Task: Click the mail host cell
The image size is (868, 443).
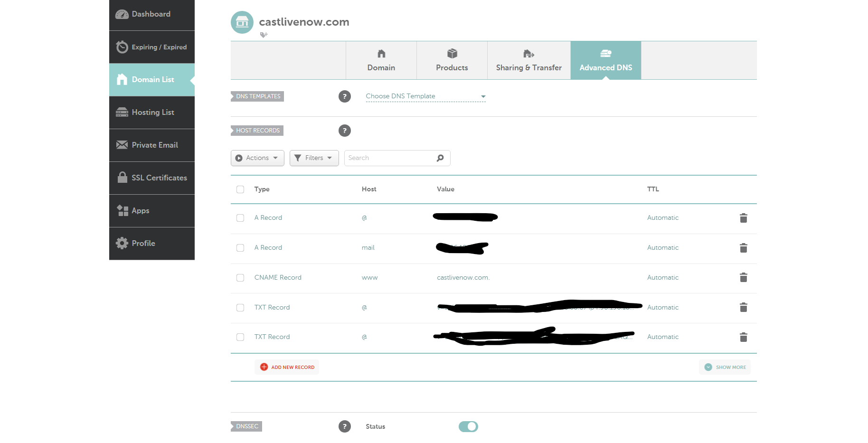Action: [x=368, y=248]
